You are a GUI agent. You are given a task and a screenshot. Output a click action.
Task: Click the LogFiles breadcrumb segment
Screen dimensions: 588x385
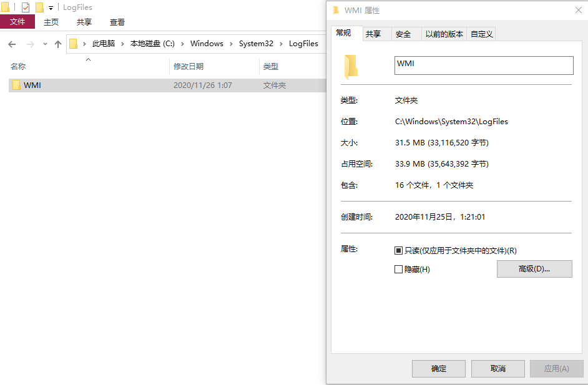coord(303,44)
